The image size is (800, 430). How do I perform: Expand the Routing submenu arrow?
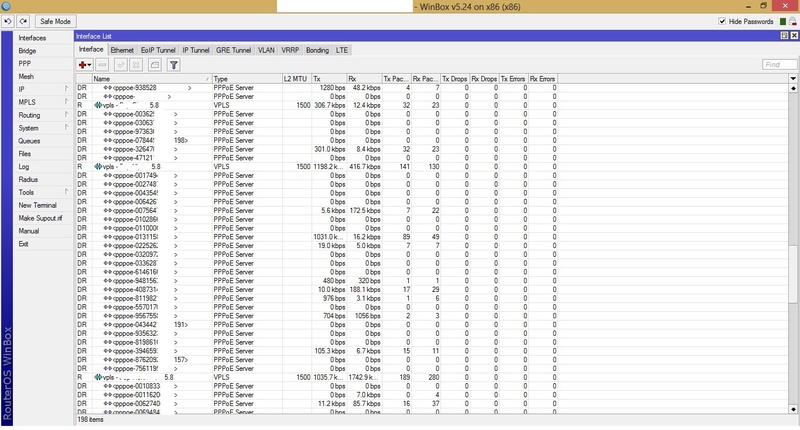pos(66,114)
